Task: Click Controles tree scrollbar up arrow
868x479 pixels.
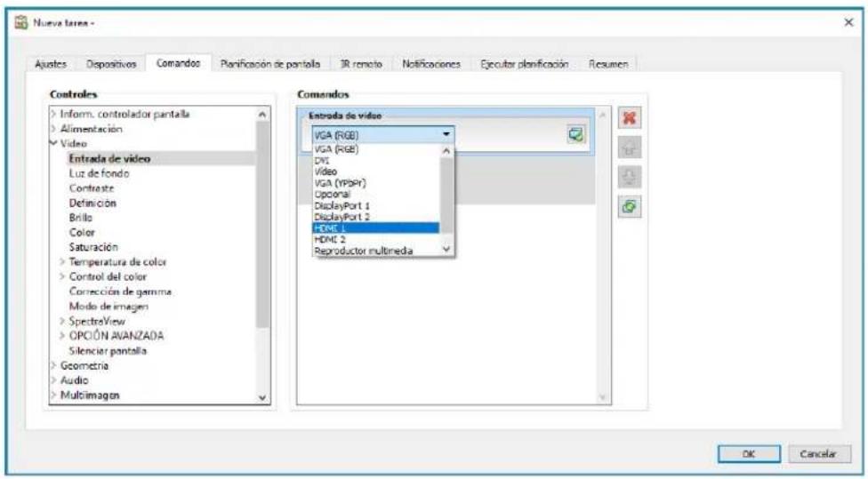Action: pyautogui.click(x=263, y=115)
